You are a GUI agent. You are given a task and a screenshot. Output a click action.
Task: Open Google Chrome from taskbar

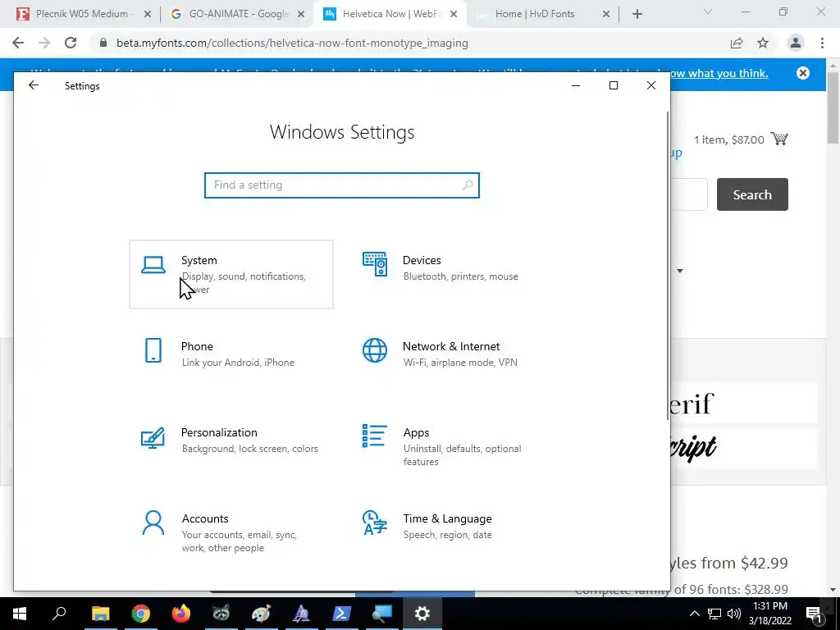(140, 614)
